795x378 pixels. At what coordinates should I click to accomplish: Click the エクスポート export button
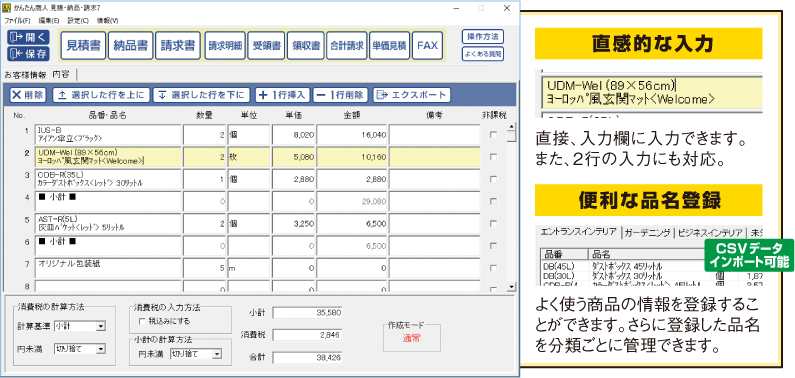411,95
